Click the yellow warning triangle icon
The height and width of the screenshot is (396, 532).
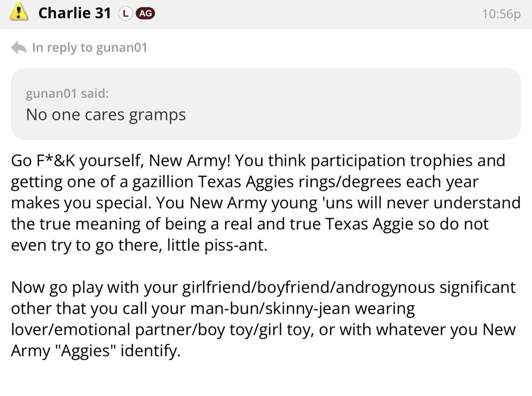point(19,13)
